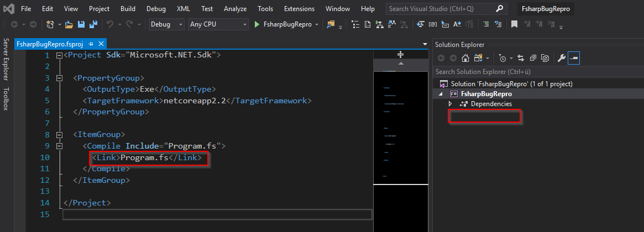Open Properties wrench icon in Solution Explorer
The height and width of the screenshot is (232, 644).
coord(562,59)
